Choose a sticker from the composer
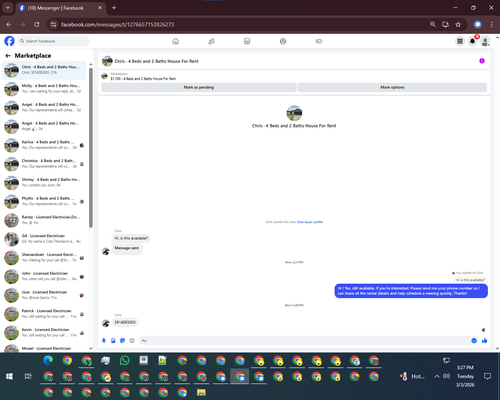 click(x=123, y=340)
